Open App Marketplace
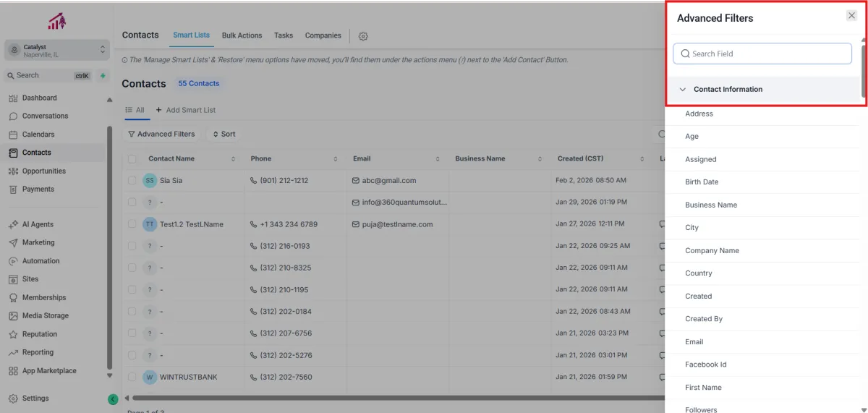Viewport: 868px width, 413px height. click(48, 371)
